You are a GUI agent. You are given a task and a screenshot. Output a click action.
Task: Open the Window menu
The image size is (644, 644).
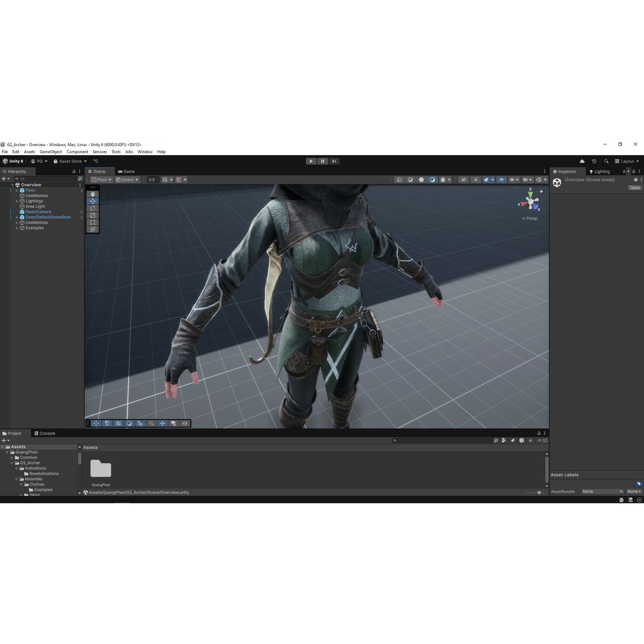pyautogui.click(x=145, y=151)
